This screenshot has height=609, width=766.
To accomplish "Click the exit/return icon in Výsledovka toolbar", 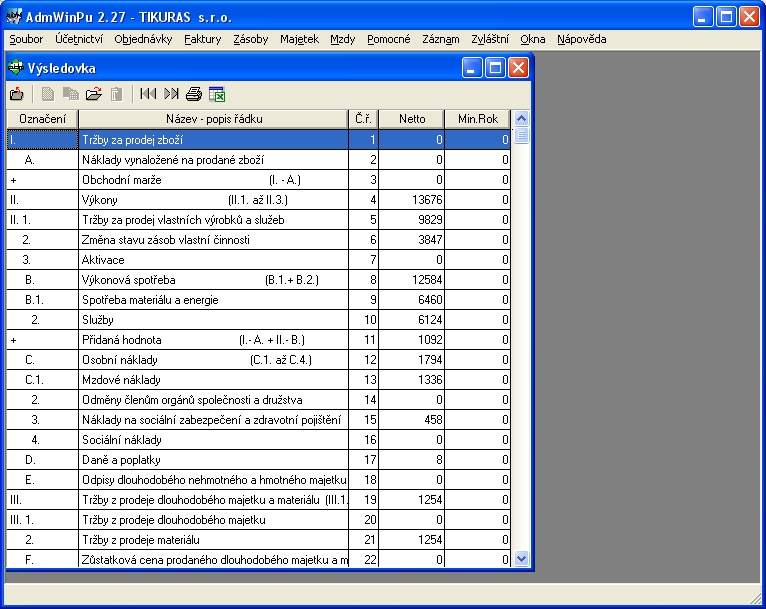I will 17,94.
